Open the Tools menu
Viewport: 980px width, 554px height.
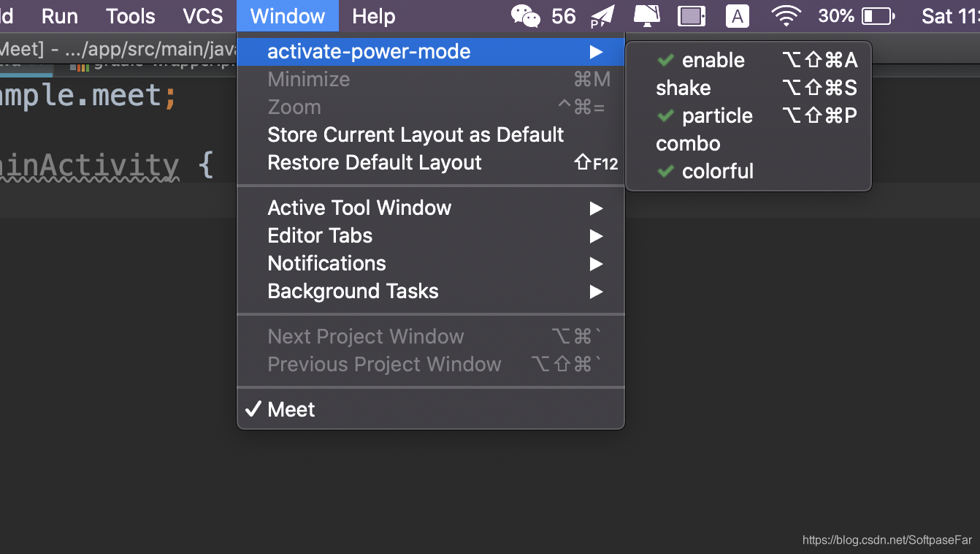131,16
